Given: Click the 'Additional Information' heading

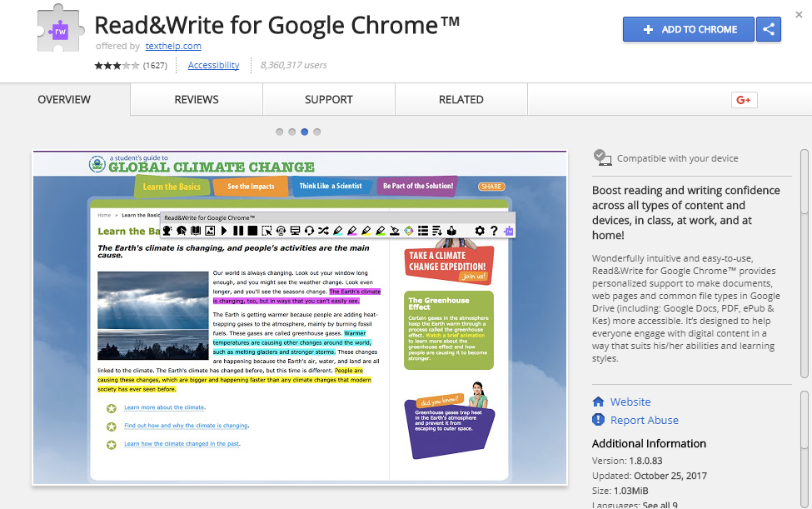Looking at the screenshot, I should pos(649,443).
